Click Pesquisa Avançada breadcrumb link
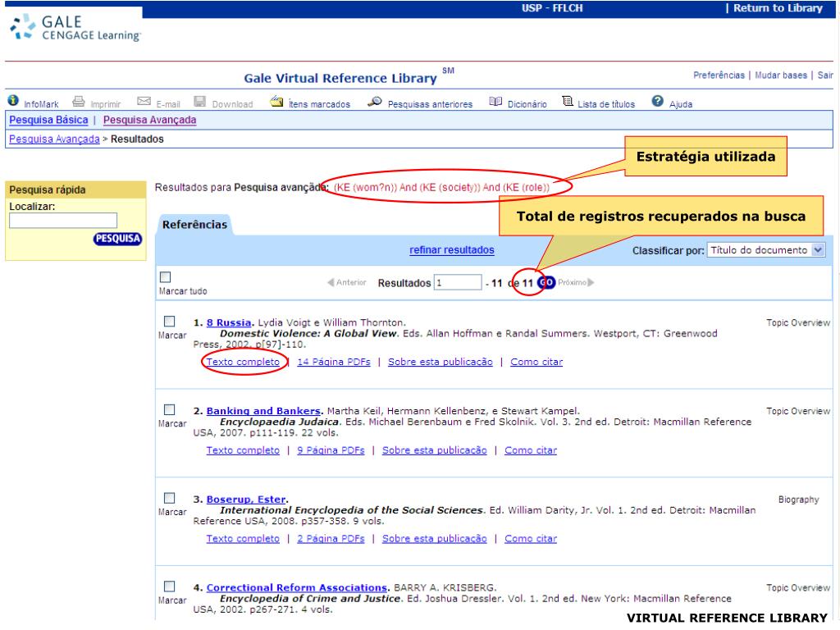This screenshot has width=840, height=630. 54,139
